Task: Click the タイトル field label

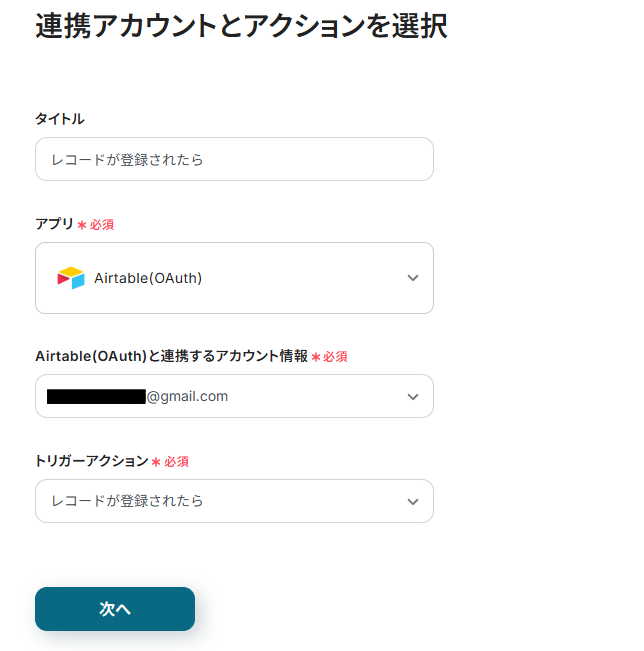Action: [x=60, y=119]
